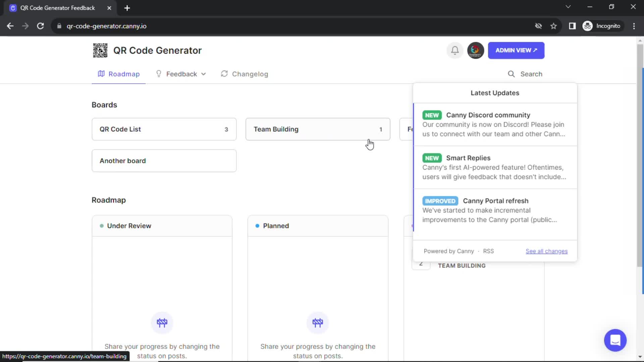Click the Another board item
Screen dimensions: 644x362
(164, 161)
